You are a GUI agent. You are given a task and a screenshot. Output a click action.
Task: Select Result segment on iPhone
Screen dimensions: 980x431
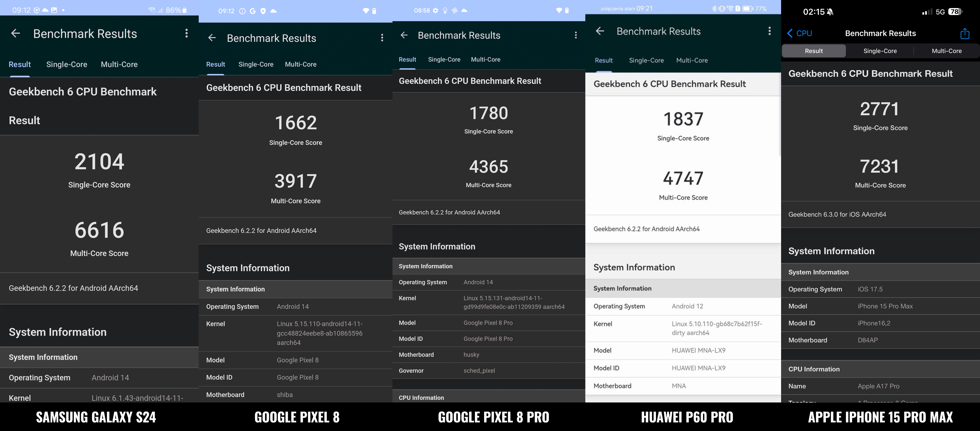click(x=813, y=51)
